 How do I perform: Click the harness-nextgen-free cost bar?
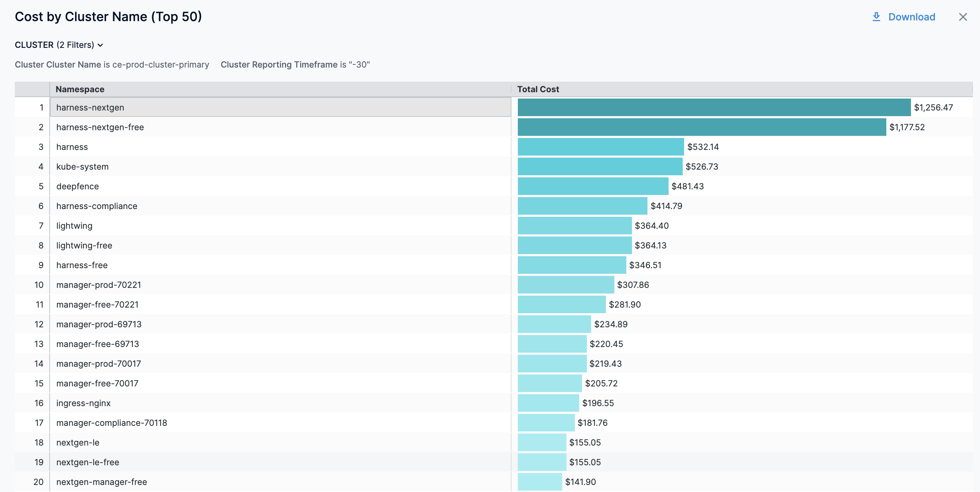point(701,127)
